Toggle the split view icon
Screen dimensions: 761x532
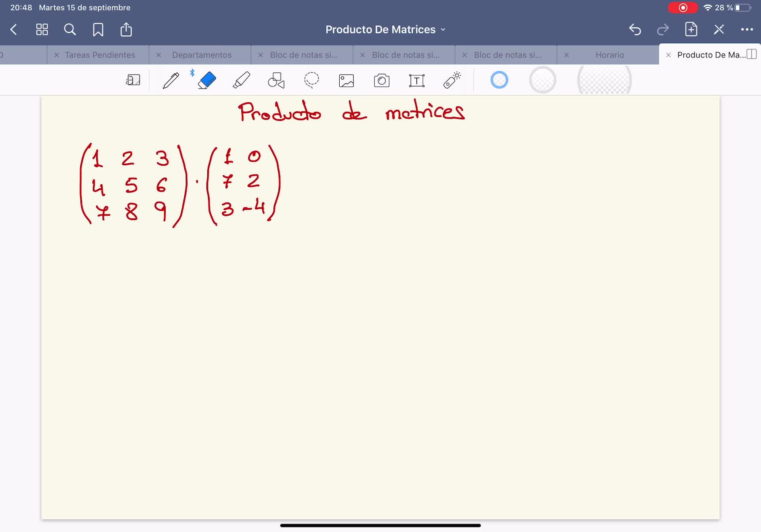751,54
